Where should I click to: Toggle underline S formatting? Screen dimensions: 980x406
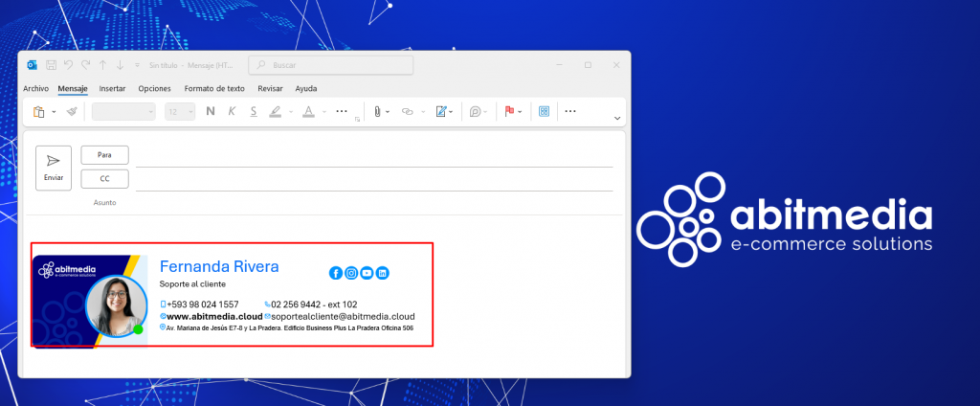coord(253,111)
